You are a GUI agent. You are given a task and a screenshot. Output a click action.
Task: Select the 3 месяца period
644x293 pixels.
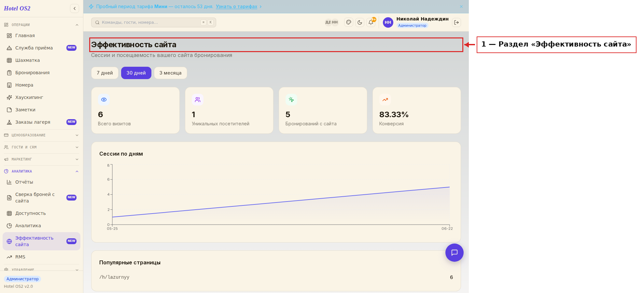click(171, 73)
